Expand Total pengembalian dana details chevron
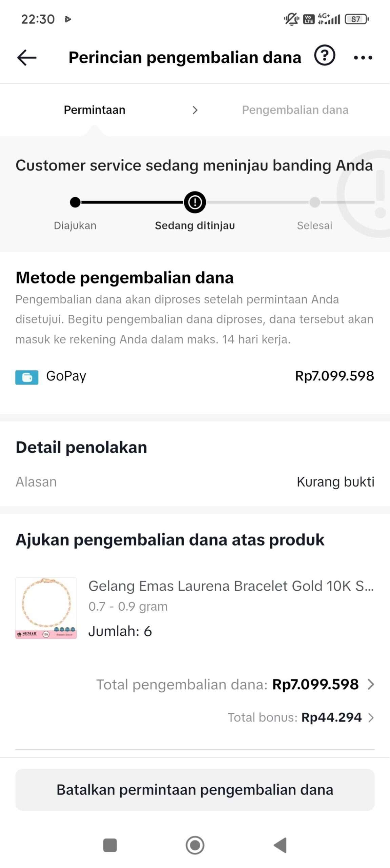 pos(371,685)
